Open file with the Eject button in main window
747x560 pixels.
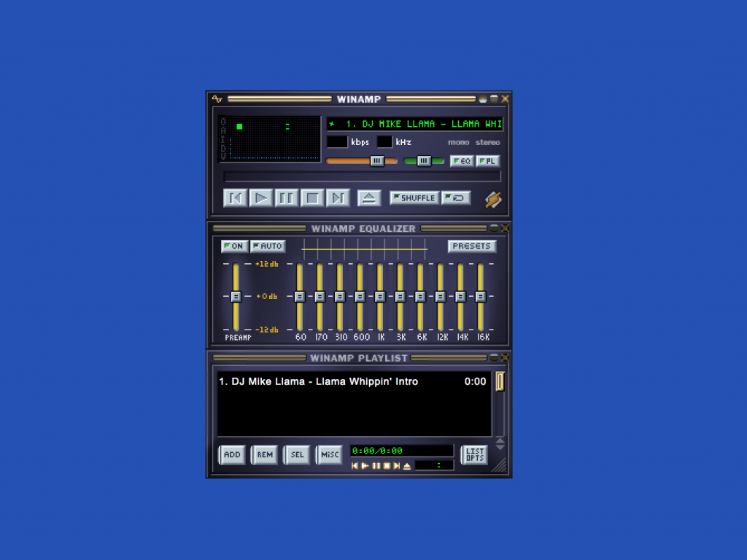(x=369, y=198)
